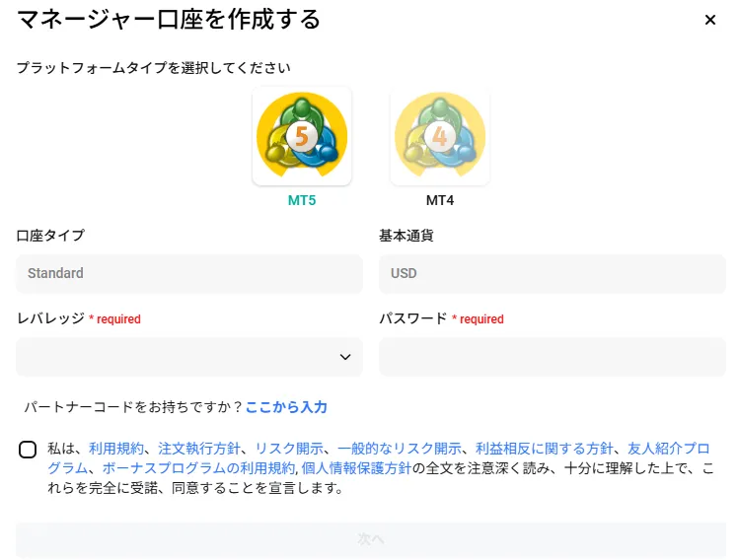Viewport: 739px width, 560px height.
Task: Open the レバレッジ leverage dropdown
Action: tap(189, 357)
